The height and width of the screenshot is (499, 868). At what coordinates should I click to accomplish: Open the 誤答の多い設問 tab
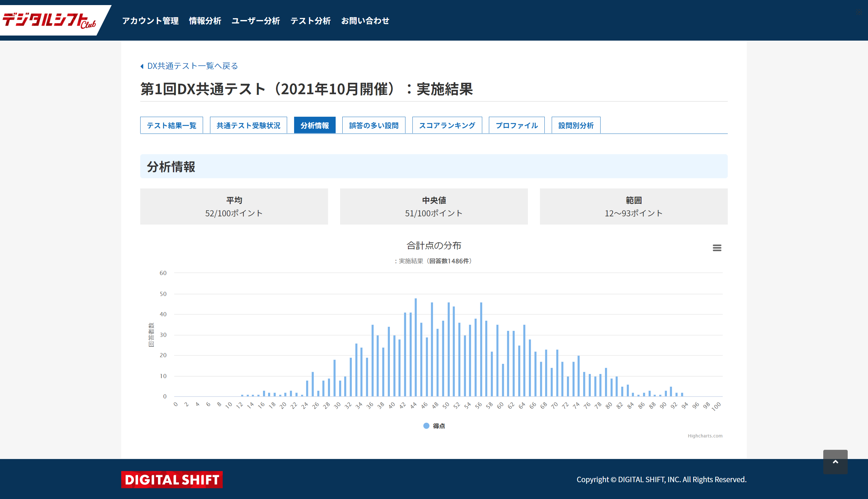(x=373, y=125)
